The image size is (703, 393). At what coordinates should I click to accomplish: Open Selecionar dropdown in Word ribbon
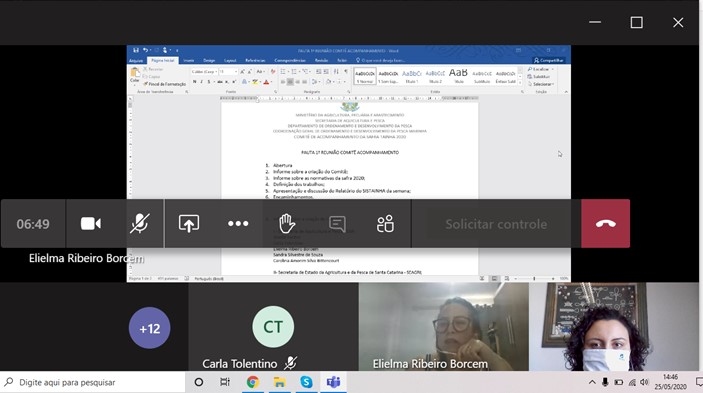tap(541, 84)
